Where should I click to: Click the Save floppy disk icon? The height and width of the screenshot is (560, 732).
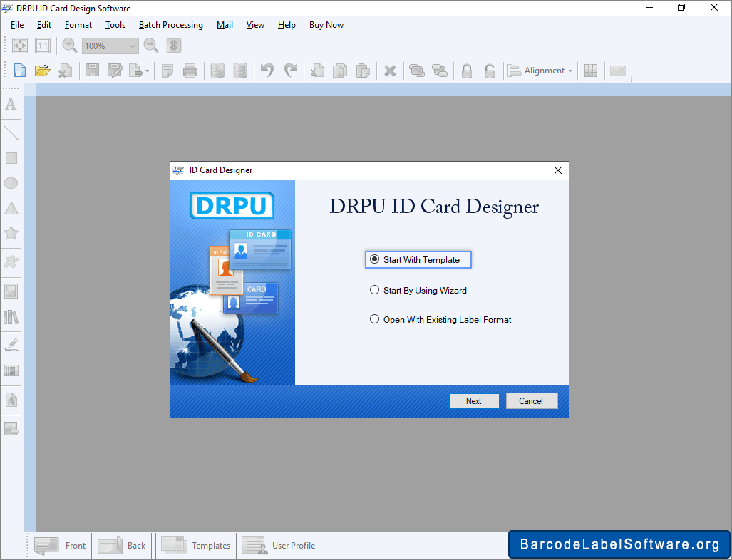[92, 71]
